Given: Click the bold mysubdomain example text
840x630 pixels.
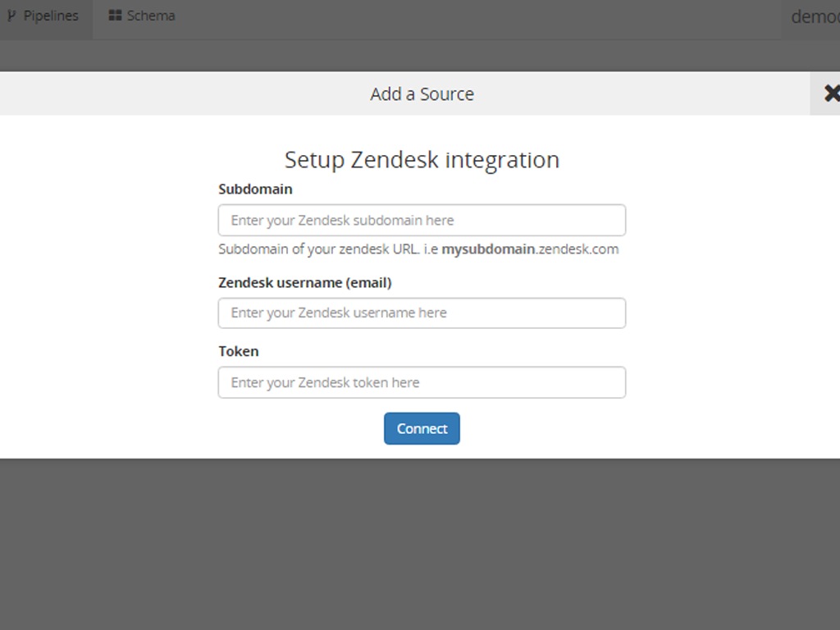Looking at the screenshot, I should (x=487, y=249).
